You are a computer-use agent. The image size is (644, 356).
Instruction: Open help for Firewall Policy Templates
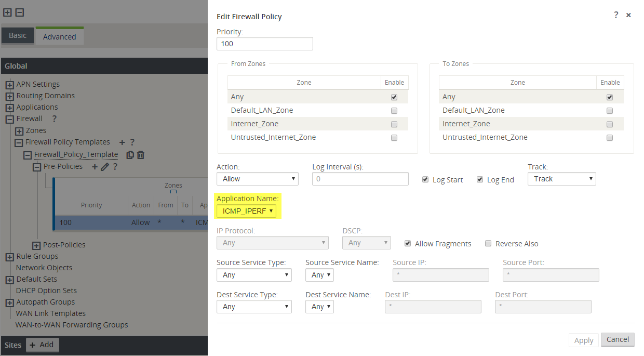coord(132,142)
